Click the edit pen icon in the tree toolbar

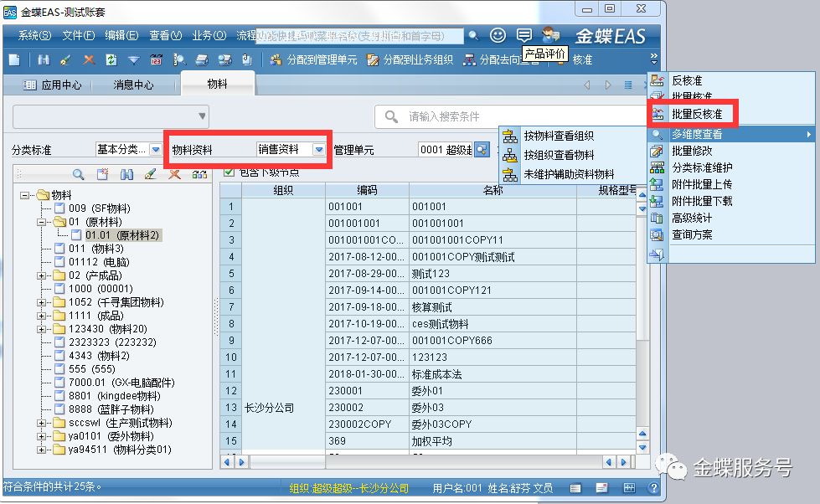[151, 174]
